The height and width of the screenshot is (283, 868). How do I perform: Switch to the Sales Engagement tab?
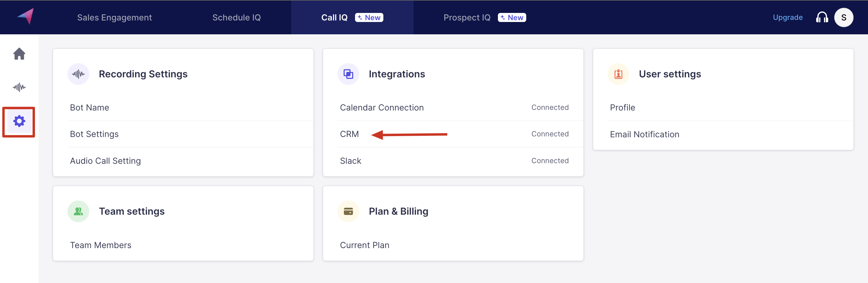114,17
